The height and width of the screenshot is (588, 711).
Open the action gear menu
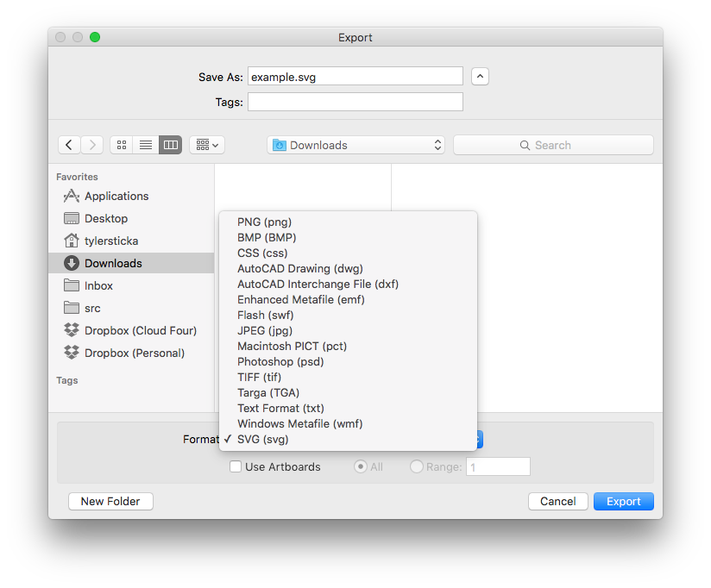pos(206,144)
